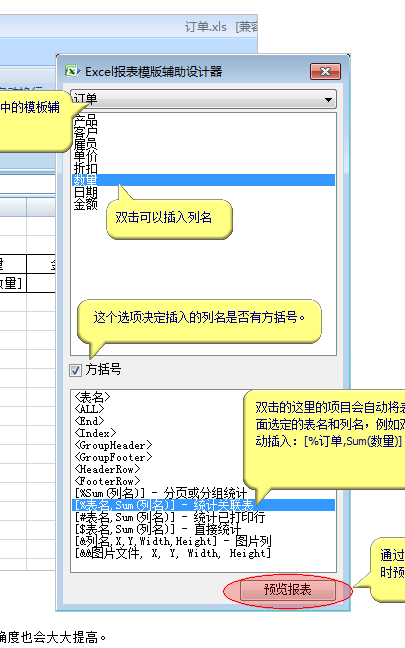Click the Excel icon in dialog title
405x648 pixels.
(72, 71)
